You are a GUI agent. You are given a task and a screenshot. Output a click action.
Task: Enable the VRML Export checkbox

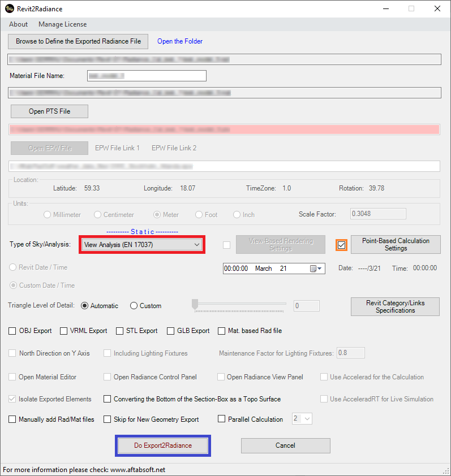[x=63, y=331]
